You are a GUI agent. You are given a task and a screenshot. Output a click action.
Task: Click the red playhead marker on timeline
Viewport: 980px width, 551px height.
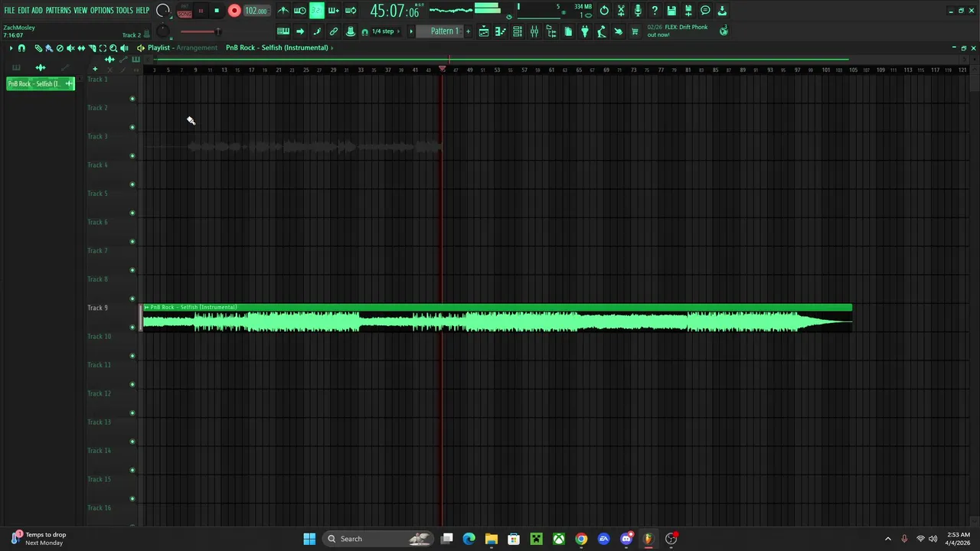pyautogui.click(x=443, y=69)
